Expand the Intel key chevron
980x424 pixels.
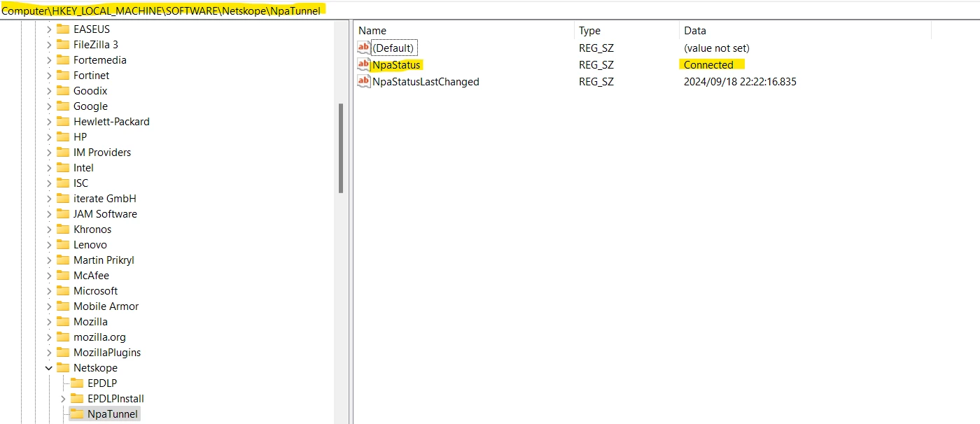49,168
